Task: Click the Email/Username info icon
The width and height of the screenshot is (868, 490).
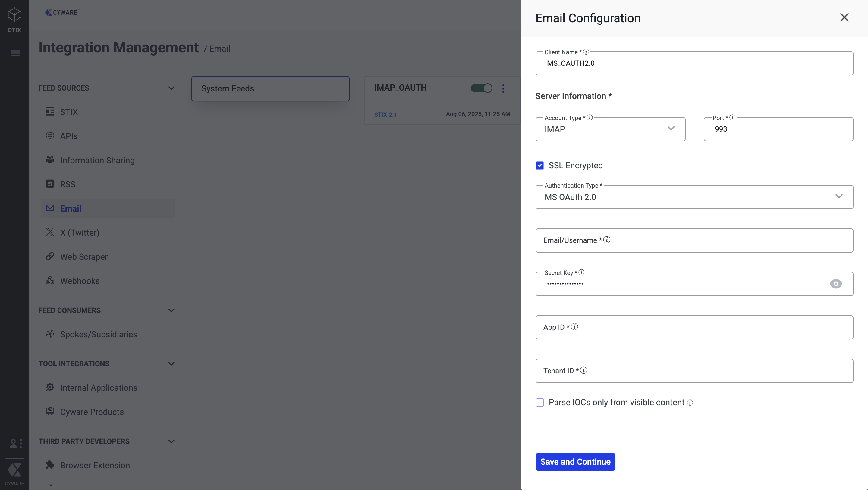Action: click(607, 240)
